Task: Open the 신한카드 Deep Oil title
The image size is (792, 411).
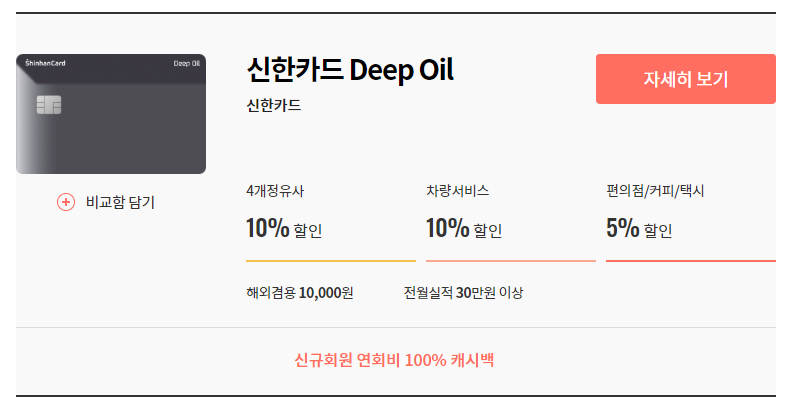Action: point(349,71)
